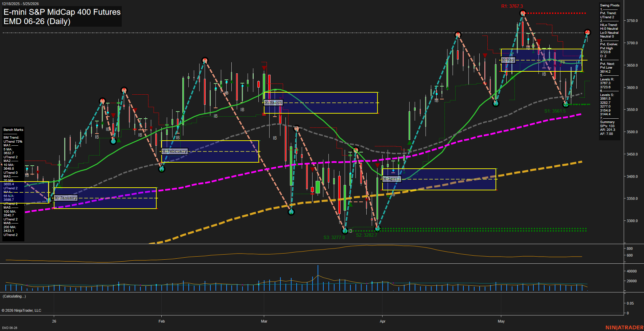The image size is (644, 331).
Task: Click the swing pivot high marker at R1
Action: 523,14
